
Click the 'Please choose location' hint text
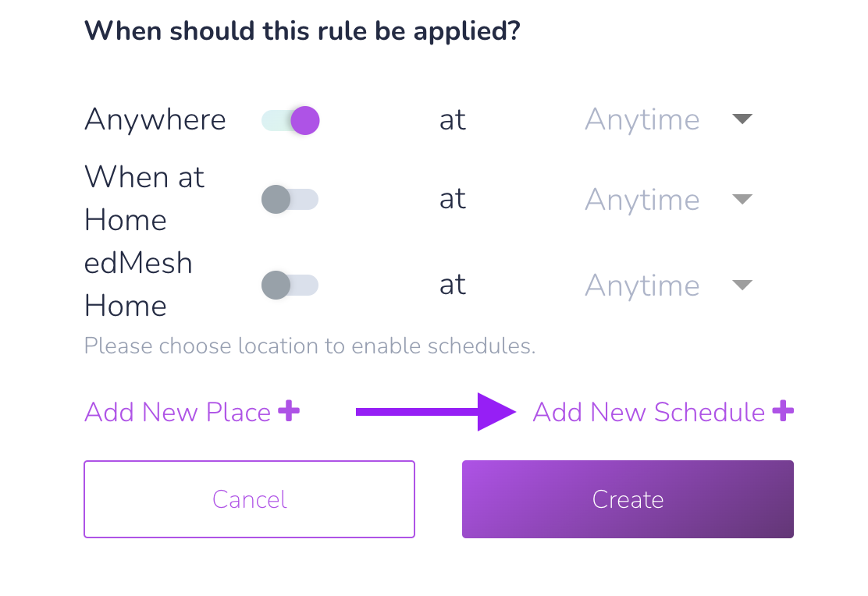coord(310,346)
